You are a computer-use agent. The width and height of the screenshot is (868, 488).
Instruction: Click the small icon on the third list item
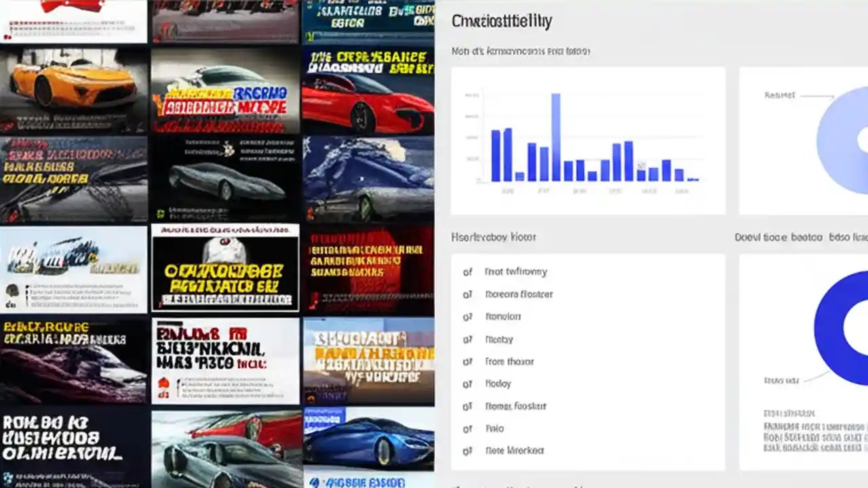(467, 317)
